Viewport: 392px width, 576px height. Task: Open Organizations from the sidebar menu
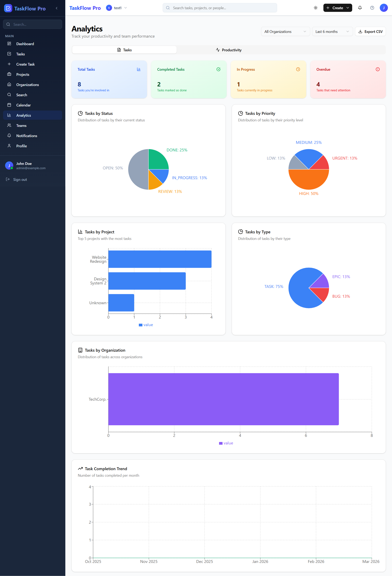[x=32, y=85]
